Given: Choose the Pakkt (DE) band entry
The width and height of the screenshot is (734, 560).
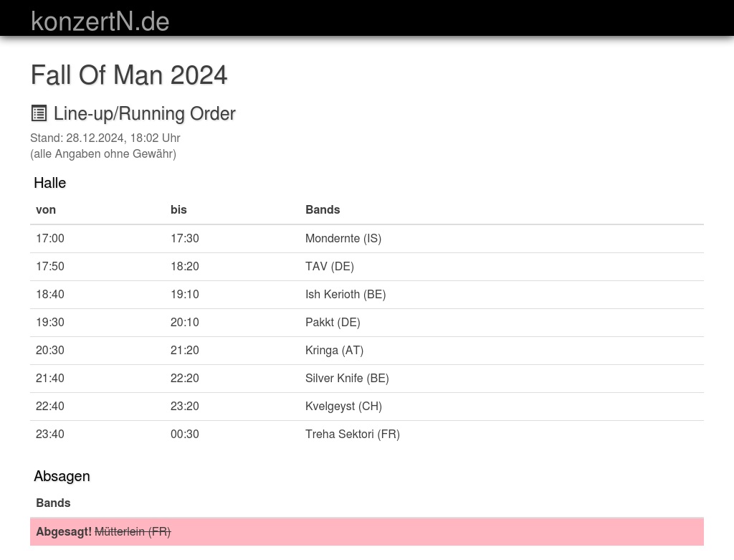Looking at the screenshot, I should (333, 322).
